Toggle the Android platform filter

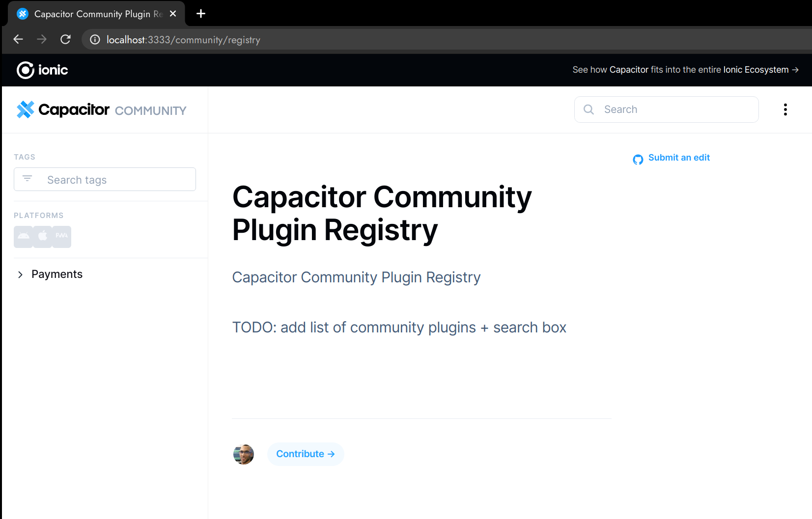[24, 237]
